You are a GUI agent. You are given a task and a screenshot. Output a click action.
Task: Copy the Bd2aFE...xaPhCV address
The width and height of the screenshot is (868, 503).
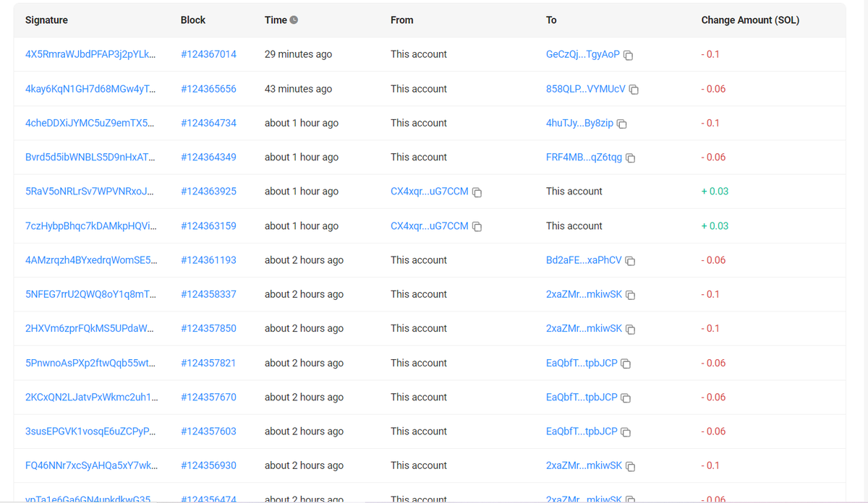pyautogui.click(x=630, y=261)
